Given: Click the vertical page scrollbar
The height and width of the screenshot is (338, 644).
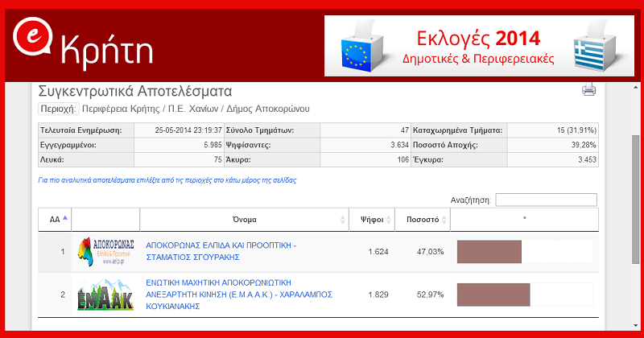Looking at the screenshot, I should click(x=637, y=201).
